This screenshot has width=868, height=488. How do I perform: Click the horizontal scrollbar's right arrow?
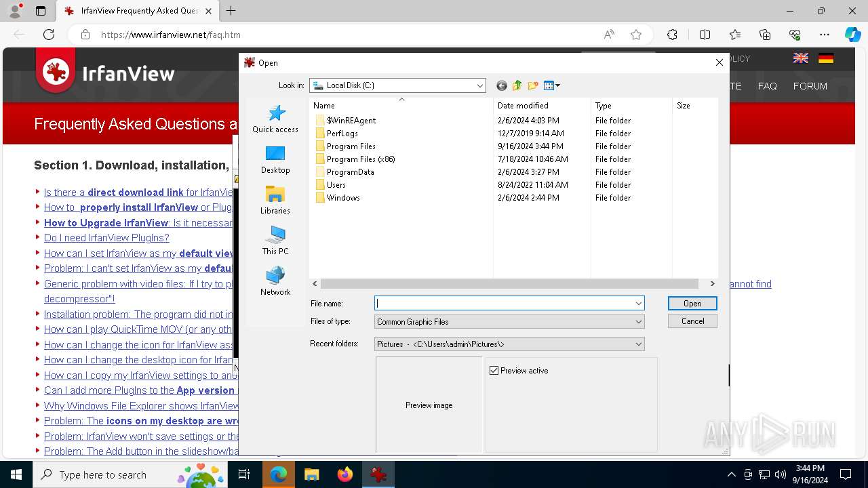coord(712,284)
